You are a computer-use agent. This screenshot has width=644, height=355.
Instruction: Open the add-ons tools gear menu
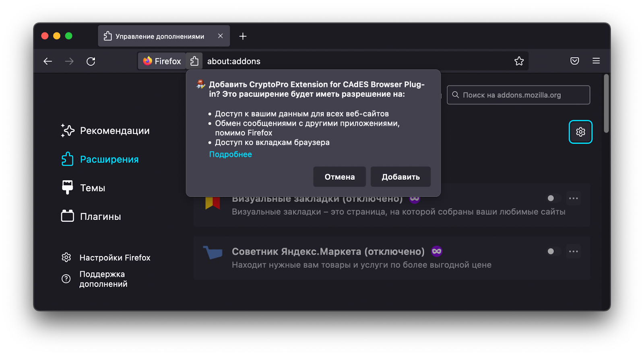pyautogui.click(x=580, y=132)
